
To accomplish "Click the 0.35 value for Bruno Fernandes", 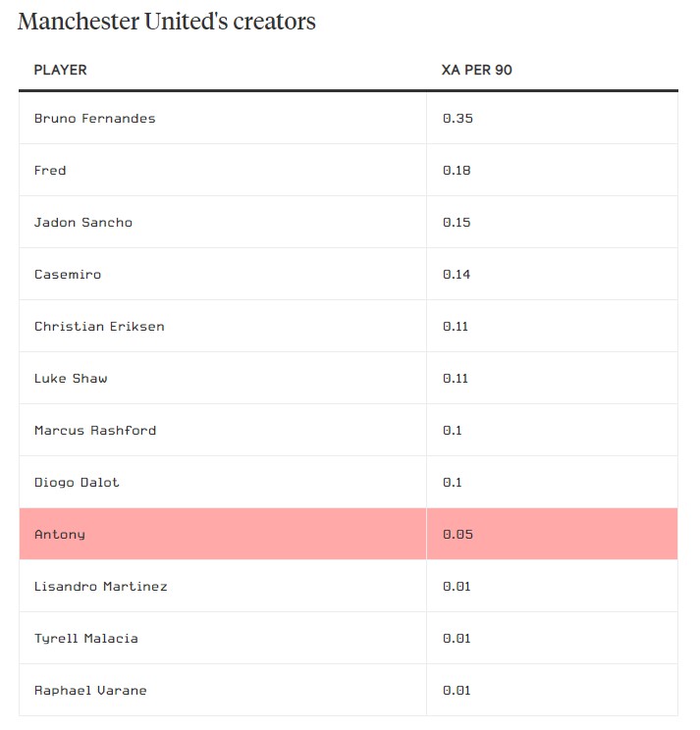I will click(x=458, y=119).
